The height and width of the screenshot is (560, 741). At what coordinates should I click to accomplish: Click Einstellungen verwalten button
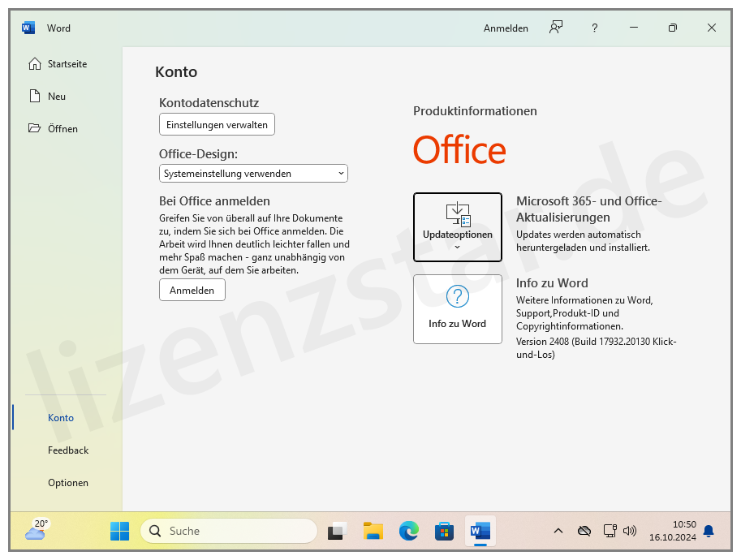point(217,124)
